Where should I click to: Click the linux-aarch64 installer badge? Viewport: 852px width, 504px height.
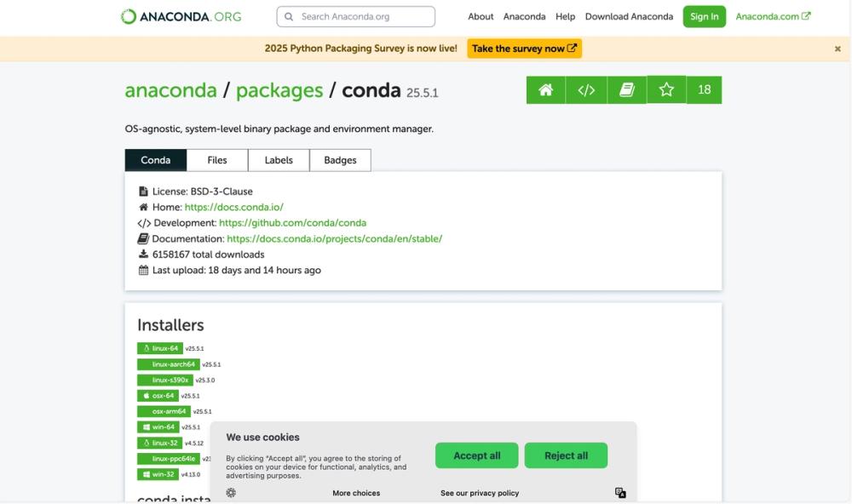(x=169, y=364)
